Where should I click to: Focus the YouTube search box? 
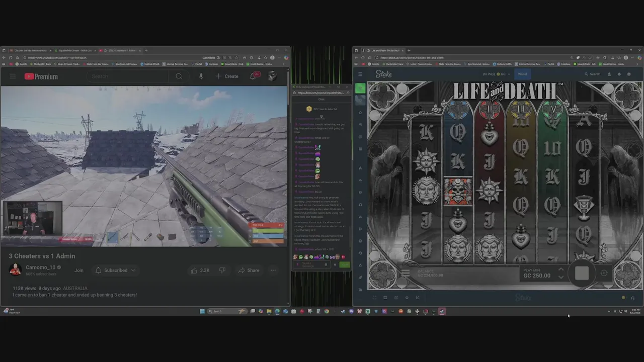(128, 76)
